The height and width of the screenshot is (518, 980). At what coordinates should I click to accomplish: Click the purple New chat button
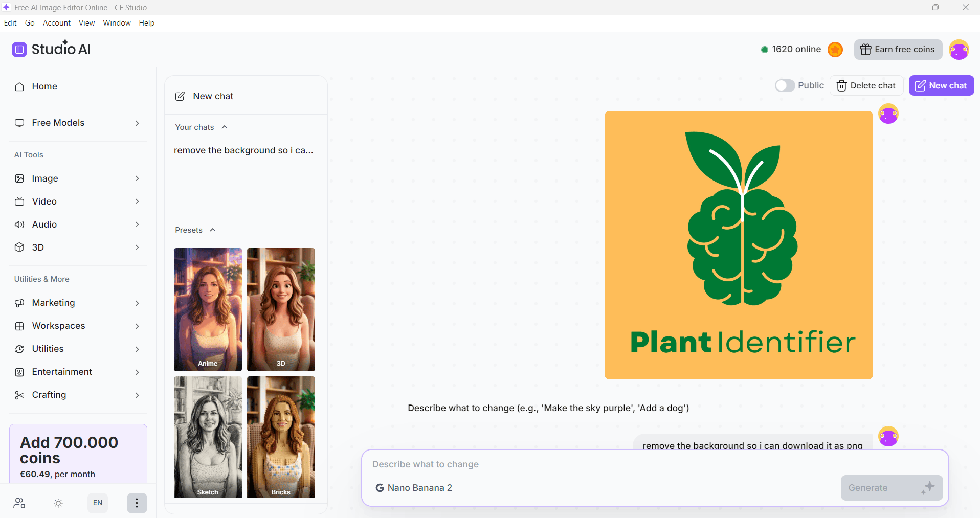pos(941,85)
